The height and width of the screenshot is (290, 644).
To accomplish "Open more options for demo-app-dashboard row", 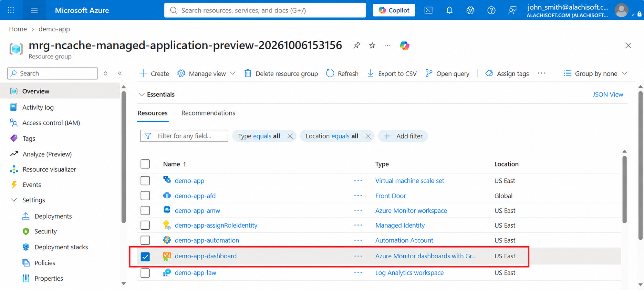I will [358, 256].
